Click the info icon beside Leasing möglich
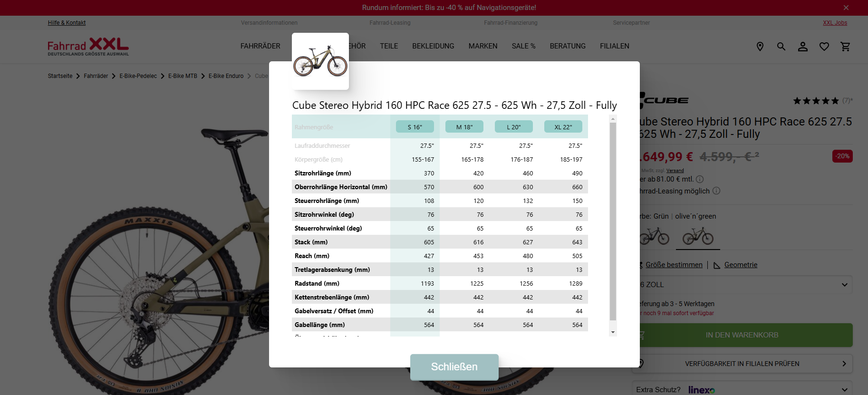The width and height of the screenshot is (868, 395). (x=716, y=191)
